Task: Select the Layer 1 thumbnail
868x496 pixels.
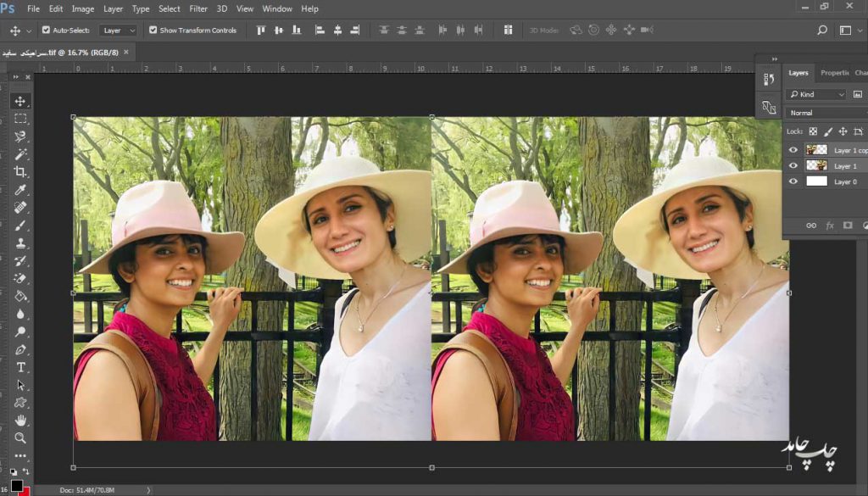Action: (816, 165)
